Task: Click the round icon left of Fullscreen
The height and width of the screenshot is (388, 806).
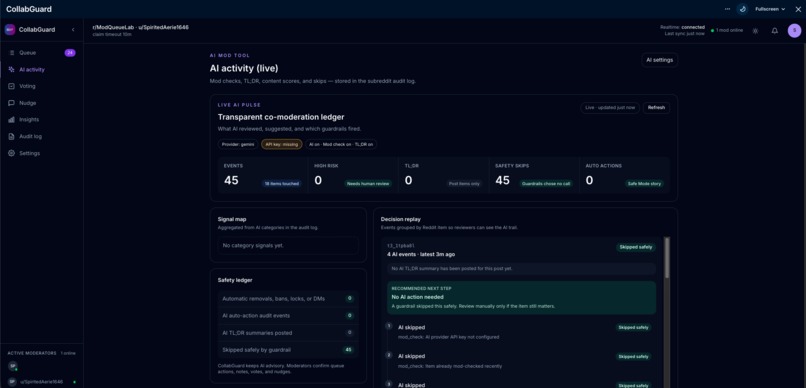Action: pyautogui.click(x=742, y=9)
